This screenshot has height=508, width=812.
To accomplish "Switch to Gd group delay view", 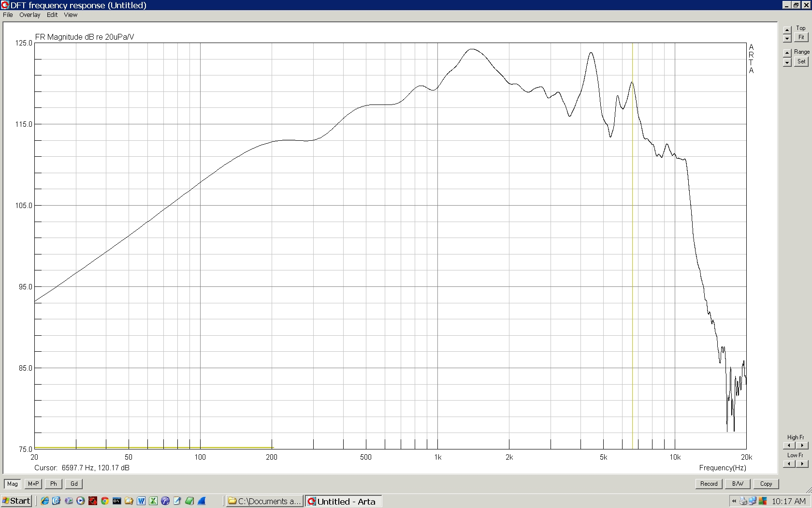I will 74,484.
